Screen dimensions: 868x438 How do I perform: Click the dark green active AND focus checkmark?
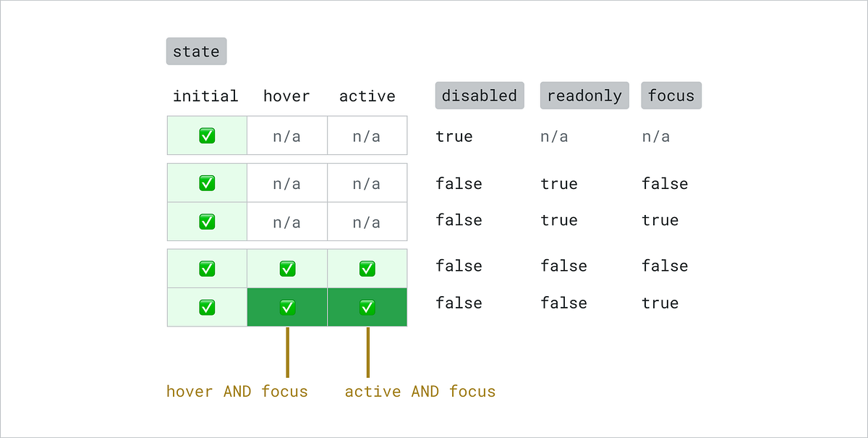click(367, 307)
